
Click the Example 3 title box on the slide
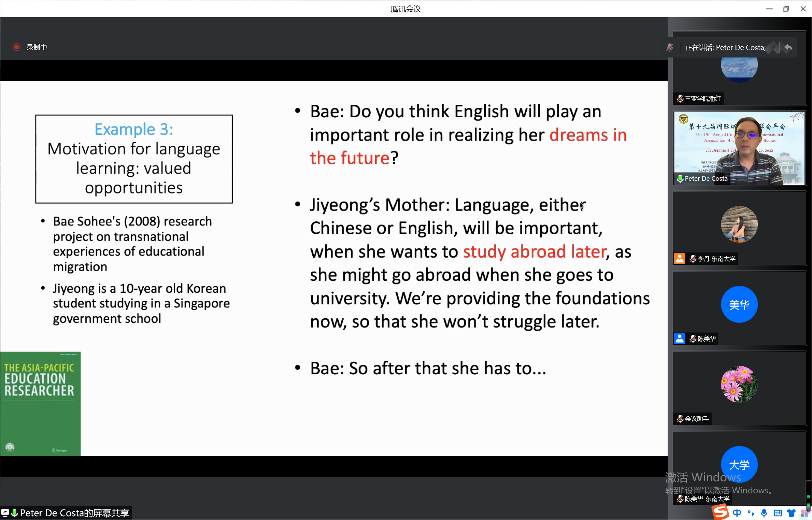[134, 159]
